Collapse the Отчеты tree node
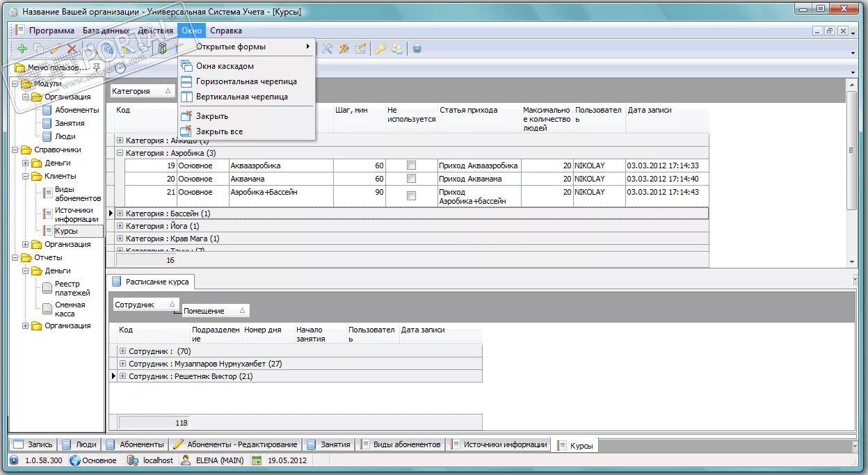Image resolution: width=868 pixels, height=475 pixels. [15, 258]
